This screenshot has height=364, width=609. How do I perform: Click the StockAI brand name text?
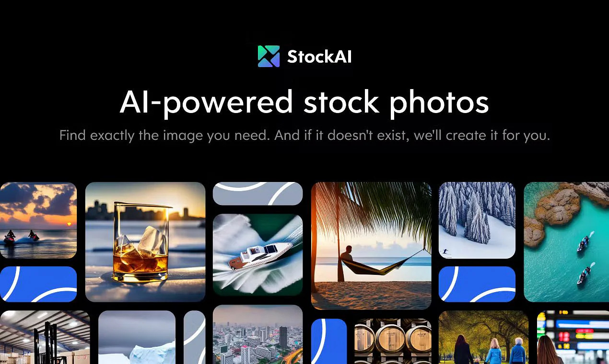point(319,57)
